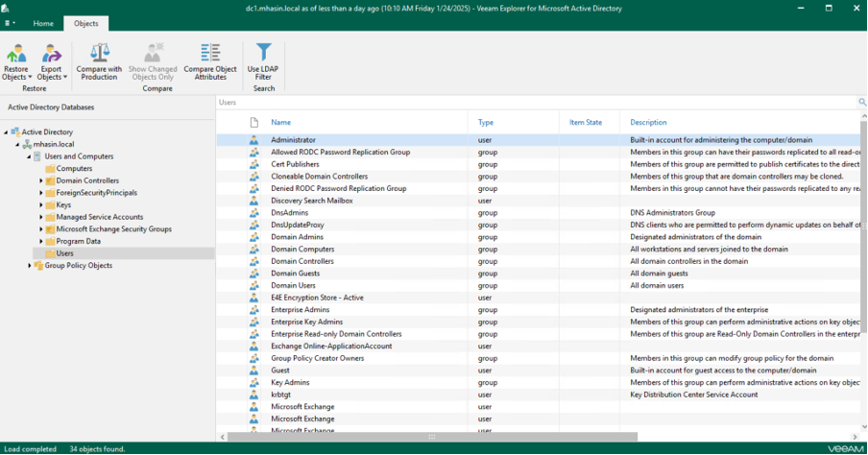Select the Domain Users row
Screen dimensions: 868x455
coord(538,286)
